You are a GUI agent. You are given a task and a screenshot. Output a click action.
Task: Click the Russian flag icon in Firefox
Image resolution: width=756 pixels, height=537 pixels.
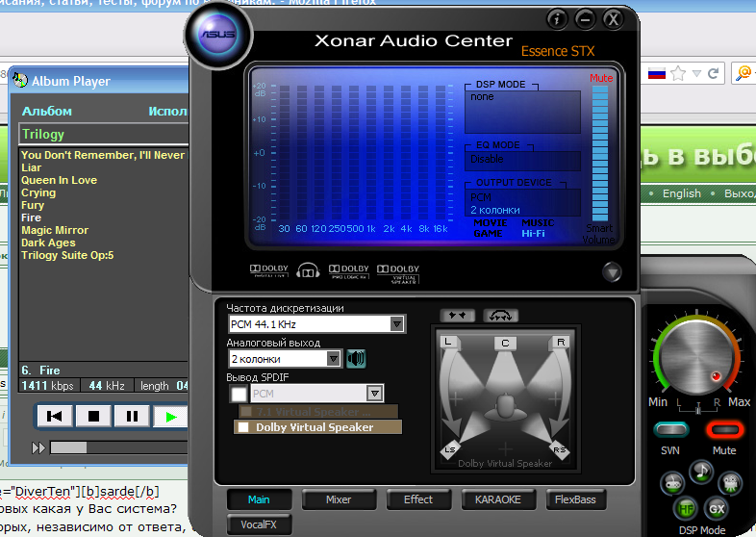657,73
